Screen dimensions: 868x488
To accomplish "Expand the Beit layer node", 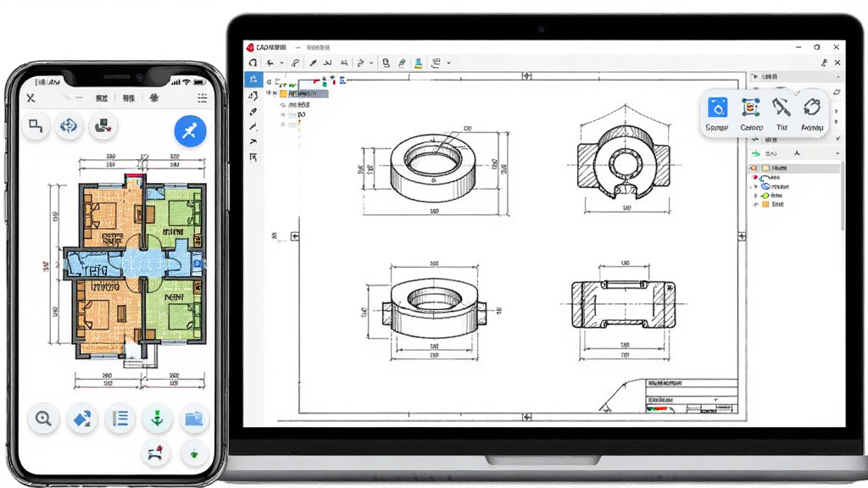I will pos(755,204).
